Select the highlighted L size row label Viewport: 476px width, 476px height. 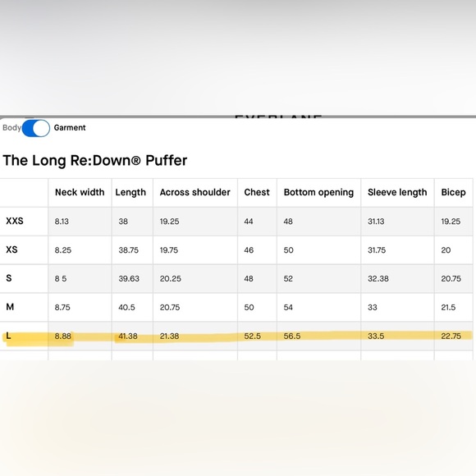(8, 336)
